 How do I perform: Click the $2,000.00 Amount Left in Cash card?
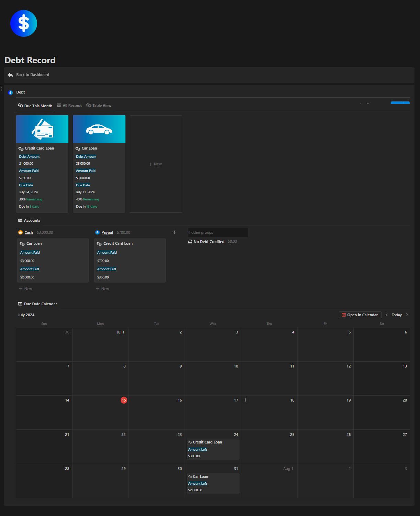pos(27,277)
